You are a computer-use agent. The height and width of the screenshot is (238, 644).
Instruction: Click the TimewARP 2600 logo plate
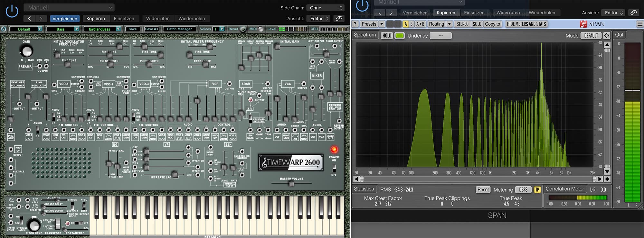point(291,162)
